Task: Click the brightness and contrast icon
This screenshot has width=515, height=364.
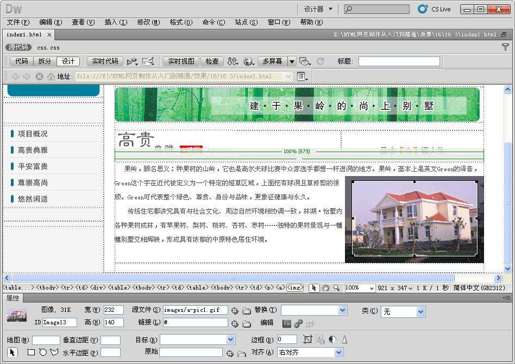Action: click(332, 339)
